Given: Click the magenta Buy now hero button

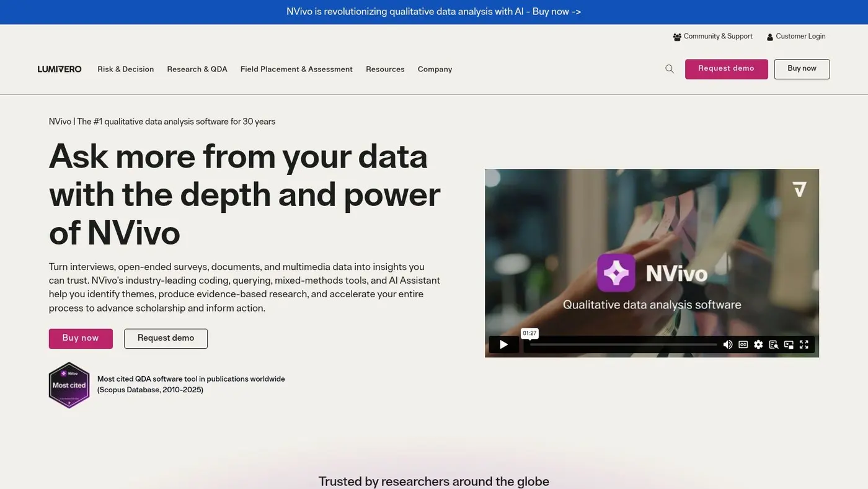Looking at the screenshot, I should pyautogui.click(x=81, y=338).
